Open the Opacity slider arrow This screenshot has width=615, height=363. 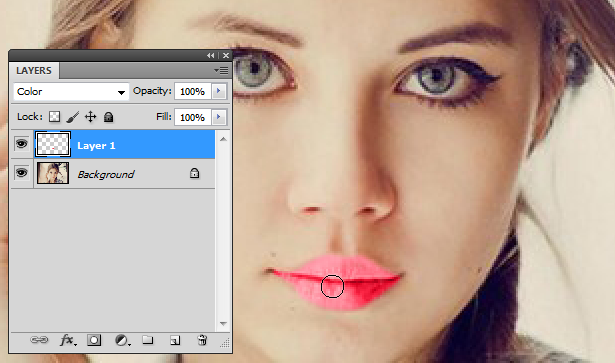[x=219, y=91]
